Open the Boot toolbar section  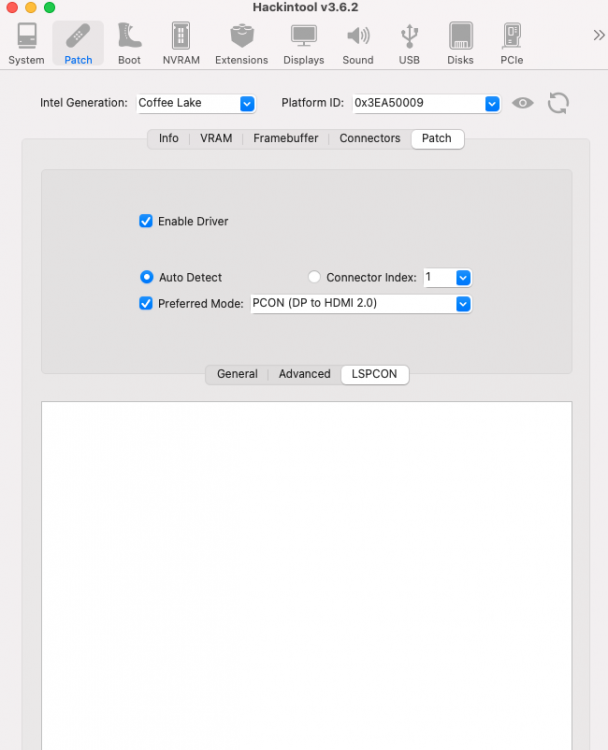[x=129, y=44]
